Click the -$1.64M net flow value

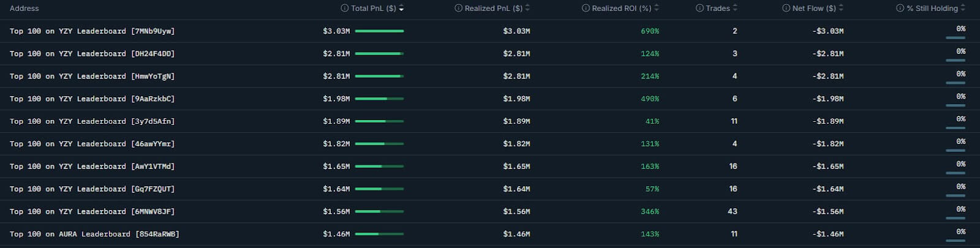tap(828, 189)
